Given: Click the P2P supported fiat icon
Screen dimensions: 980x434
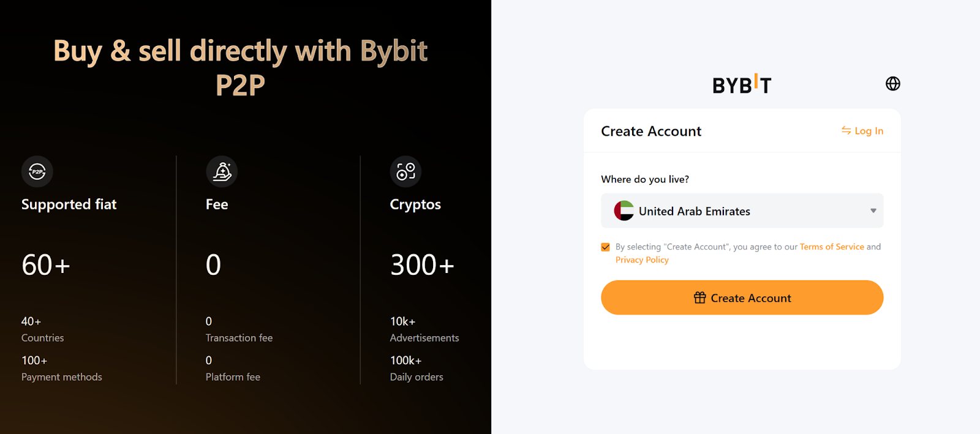Looking at the screenshot, I should [37, 171].
